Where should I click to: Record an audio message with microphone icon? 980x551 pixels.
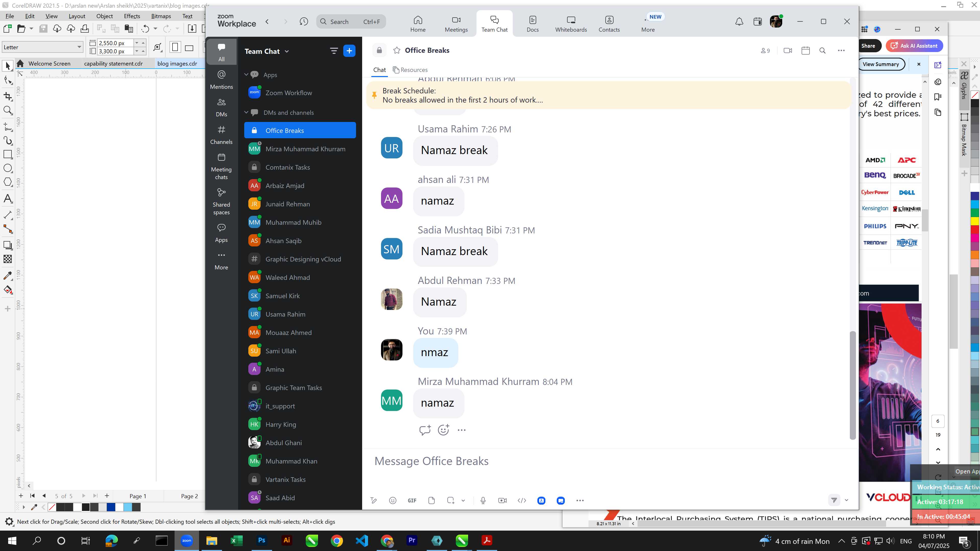[x=483, y=500]
